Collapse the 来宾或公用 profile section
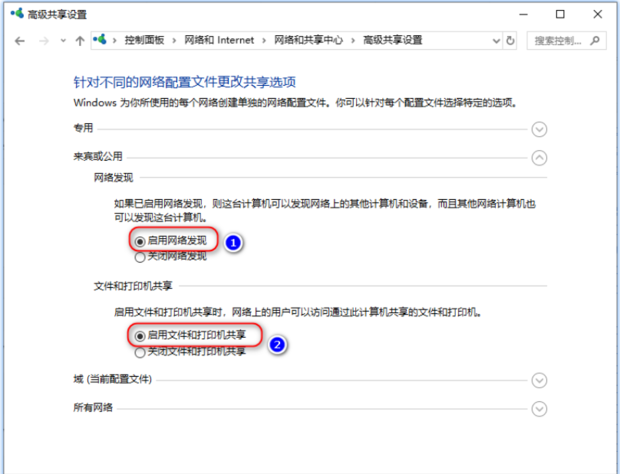620x474 pixels. (539, 158)
